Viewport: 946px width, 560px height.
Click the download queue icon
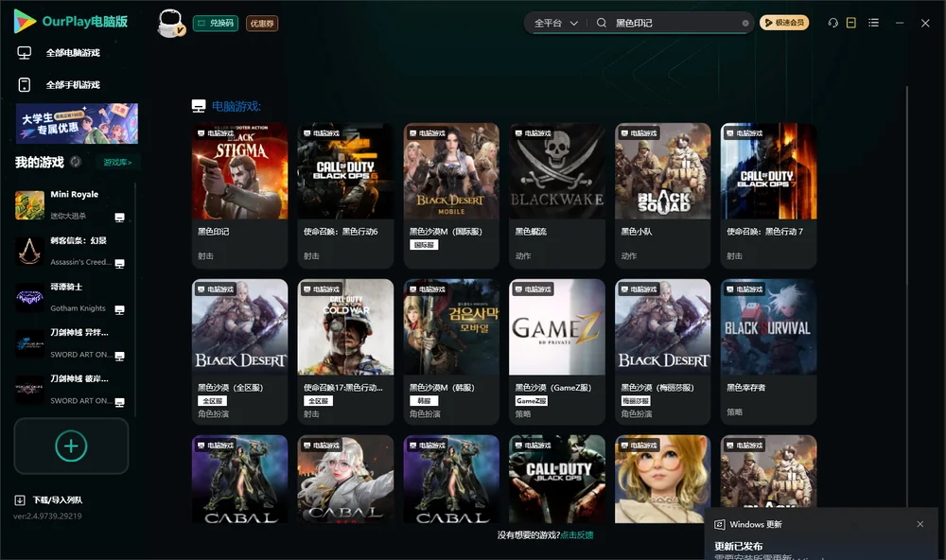(x=20, y=499)
